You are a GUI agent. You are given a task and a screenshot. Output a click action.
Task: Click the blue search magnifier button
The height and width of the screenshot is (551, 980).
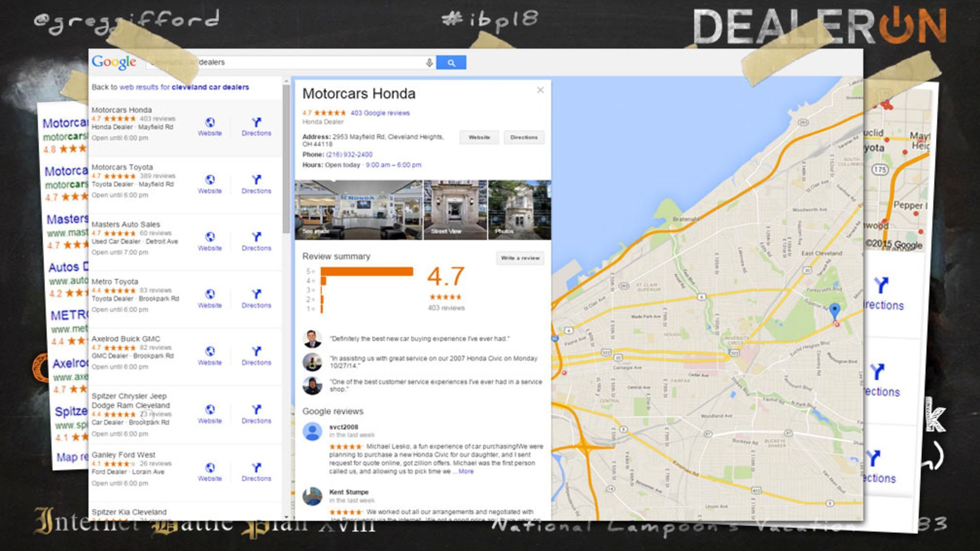tap(451, 62)
